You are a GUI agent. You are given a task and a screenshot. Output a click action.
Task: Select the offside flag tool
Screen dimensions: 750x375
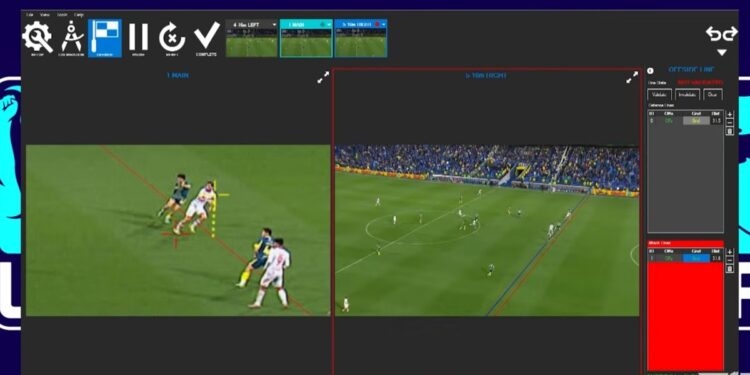(x=105, y=38)
